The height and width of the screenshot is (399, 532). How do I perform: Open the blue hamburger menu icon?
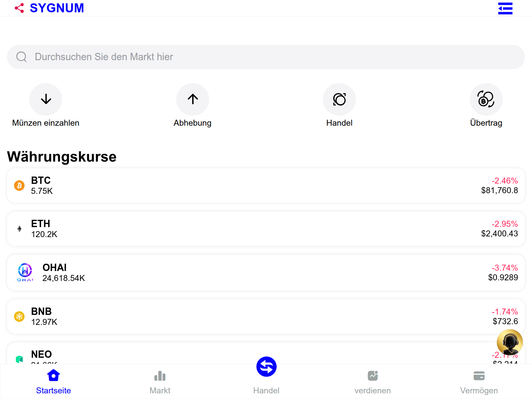coord(505,8)
